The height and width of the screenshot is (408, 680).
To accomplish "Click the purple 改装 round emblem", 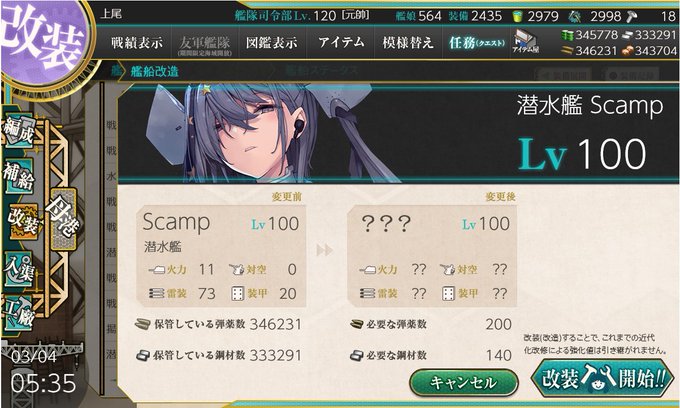I will point(45,43).
